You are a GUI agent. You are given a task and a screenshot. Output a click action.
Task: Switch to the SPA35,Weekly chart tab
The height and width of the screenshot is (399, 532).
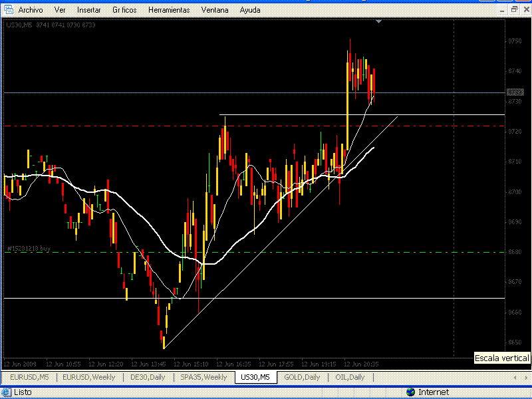pyautogui.click(x=203, y=377)
